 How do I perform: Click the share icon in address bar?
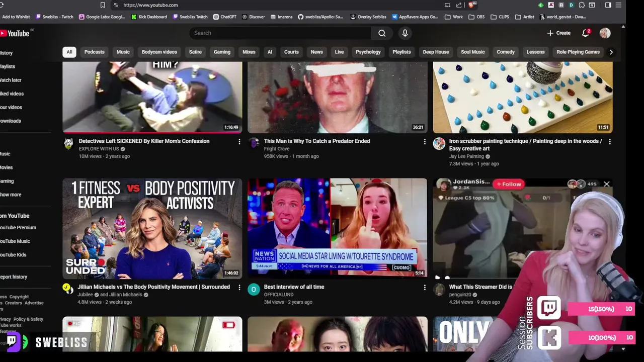click(x=459, y=5)
